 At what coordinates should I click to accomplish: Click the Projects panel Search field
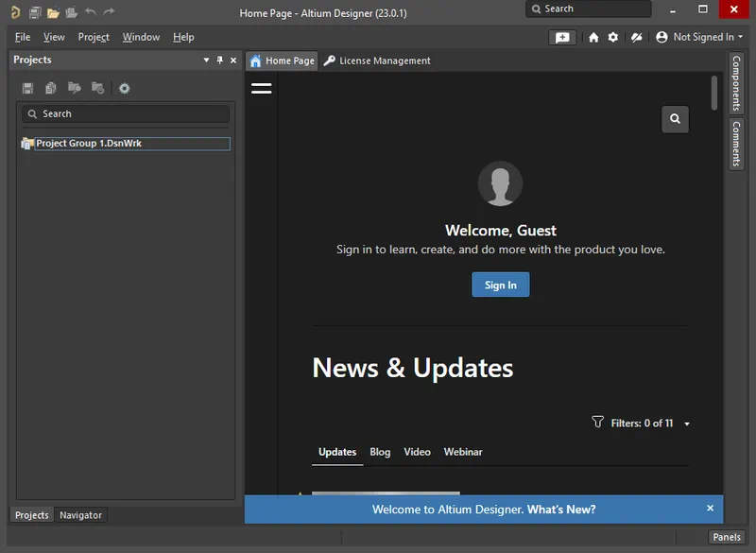(126, 113)
